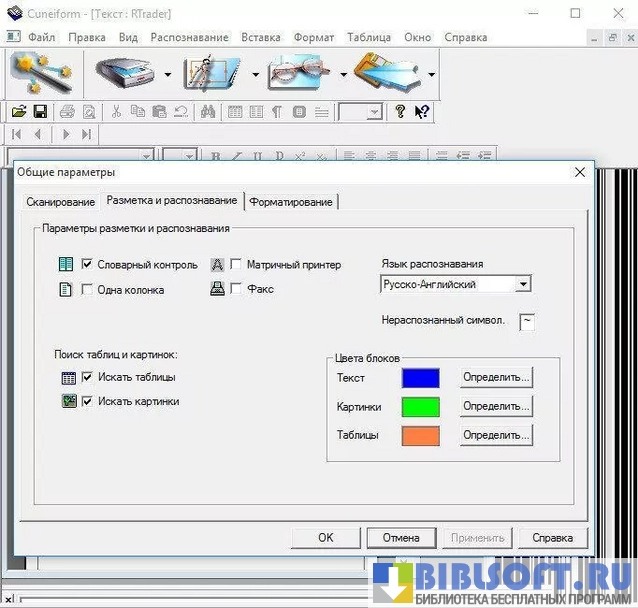Image resolution: width=638 pixels, height=608 pixels.
Task: Click the binoculars find icon
Action: [x=208, y=112]
